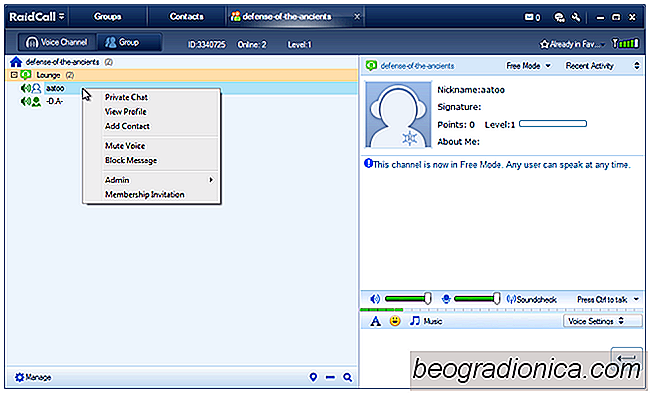Switch to the Groups tab
The width and height of the screenshot is (650, 393).
[107, 17]
